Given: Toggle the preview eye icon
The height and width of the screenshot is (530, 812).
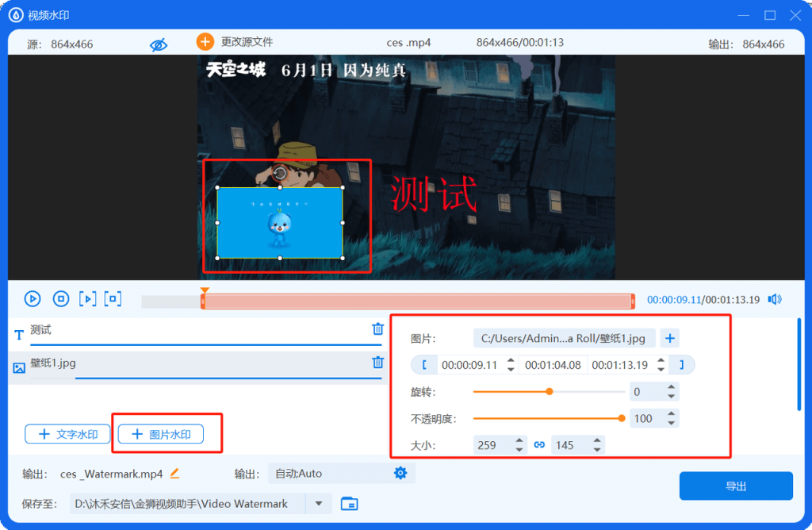Looking at the screenshot, I should coord(159,44).
